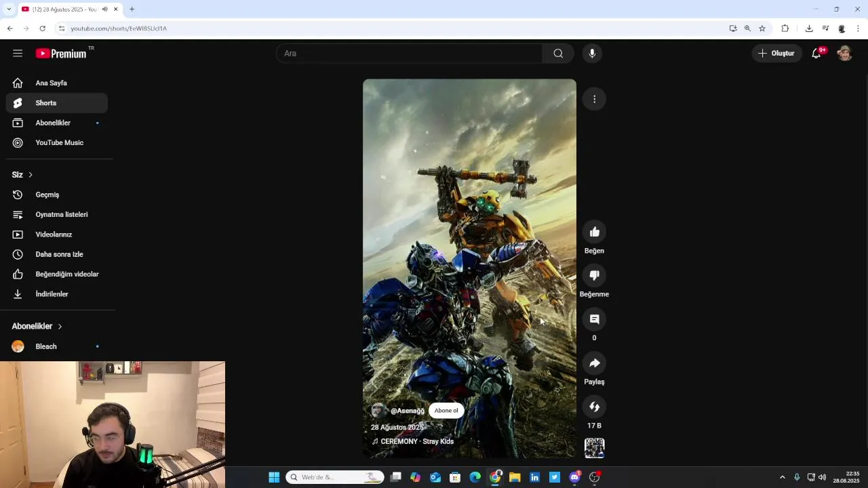Show hidden system tray icons
This screenshot has height=488, width=868.
pos(782,477)
